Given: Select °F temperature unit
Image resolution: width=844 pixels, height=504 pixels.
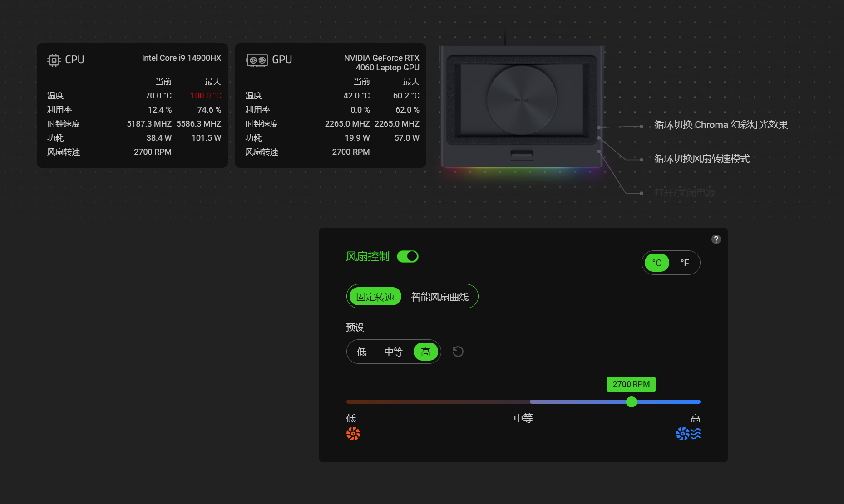Looking at the screenshot, I should [x=685, y=262].
